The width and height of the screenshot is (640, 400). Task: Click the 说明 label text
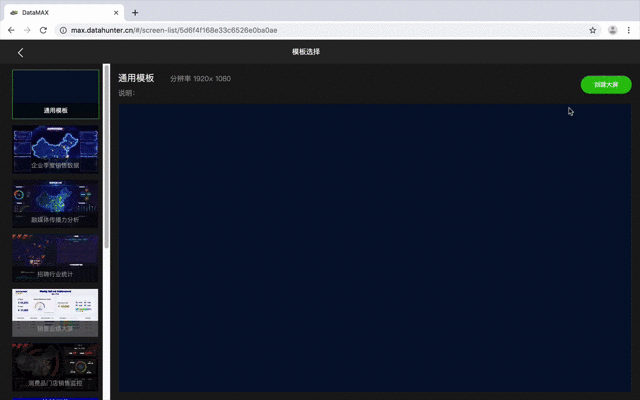point(127,93)
